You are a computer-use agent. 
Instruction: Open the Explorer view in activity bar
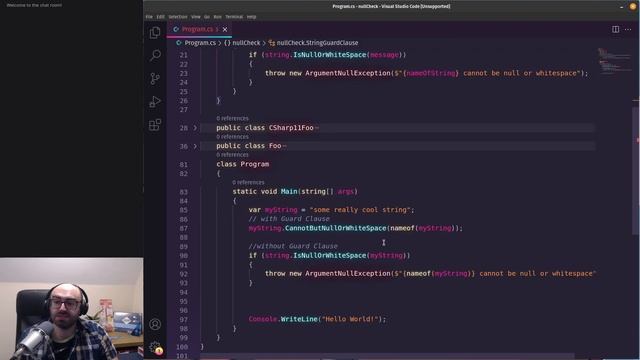point(155,32)
